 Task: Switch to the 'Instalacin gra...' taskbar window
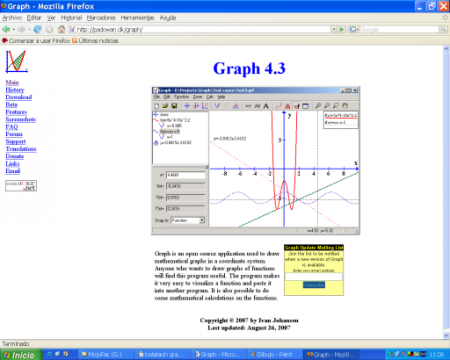click(162, 355)
